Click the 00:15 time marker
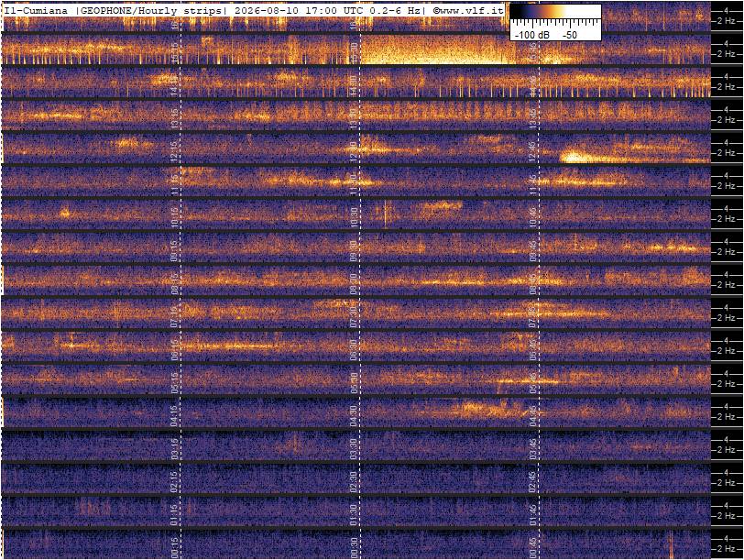This screenshot has height=560, width=744. point(175,548)
